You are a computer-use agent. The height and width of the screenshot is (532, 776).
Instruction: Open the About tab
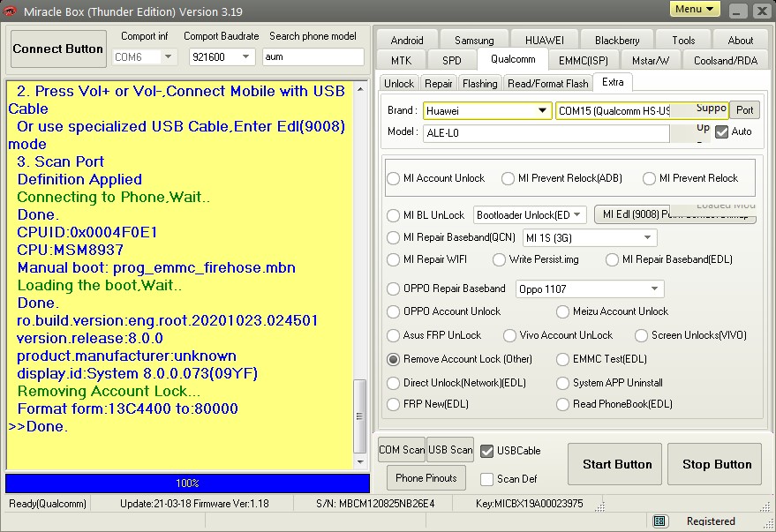tap(741, 40)
